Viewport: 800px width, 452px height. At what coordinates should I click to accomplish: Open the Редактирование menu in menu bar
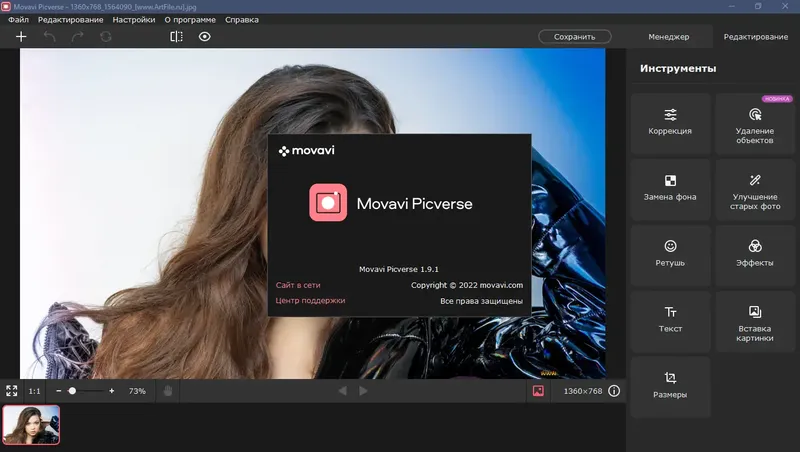(70, 20)
